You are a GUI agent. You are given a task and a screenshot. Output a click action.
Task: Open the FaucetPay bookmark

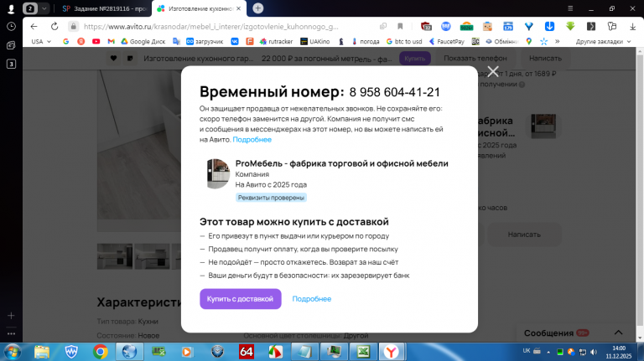click(x=446, y=41)
